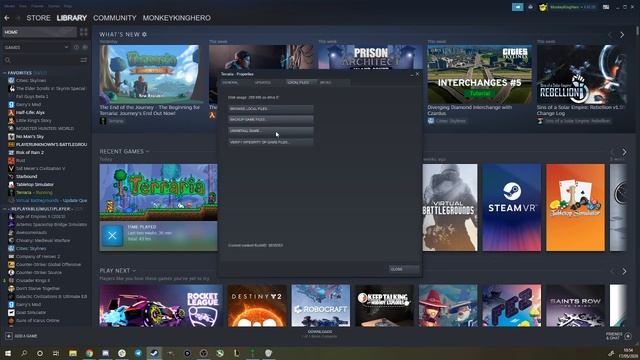Click BROWSE LOCAL FILES button
This screenshot has height=360, width=640.
[271, 109]
